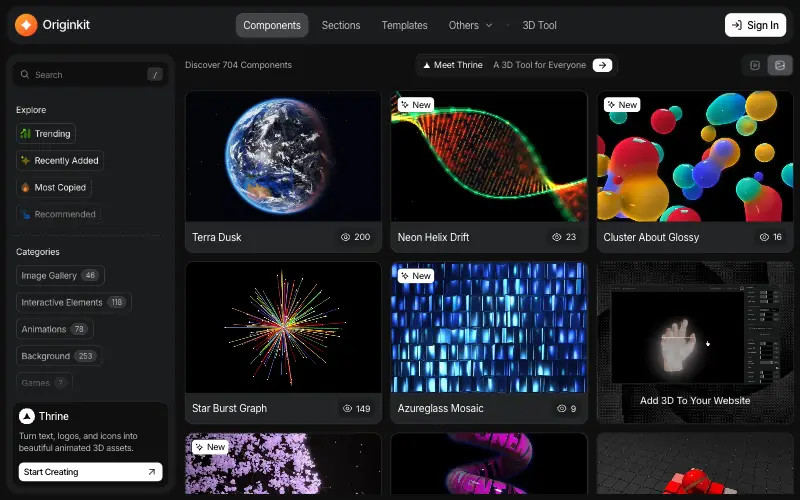The image size is (800, 500).
Task: Select the Trending explore filter
Action: pos(46,134)
